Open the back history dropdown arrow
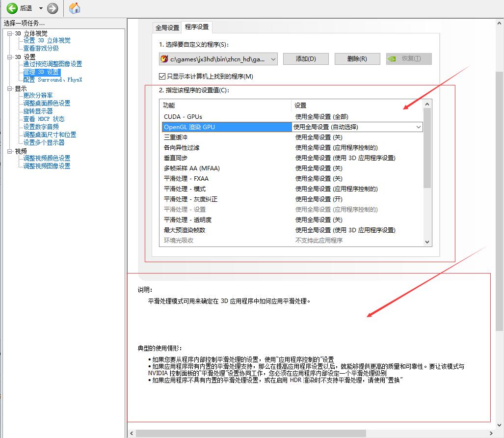 click(41, 8)
